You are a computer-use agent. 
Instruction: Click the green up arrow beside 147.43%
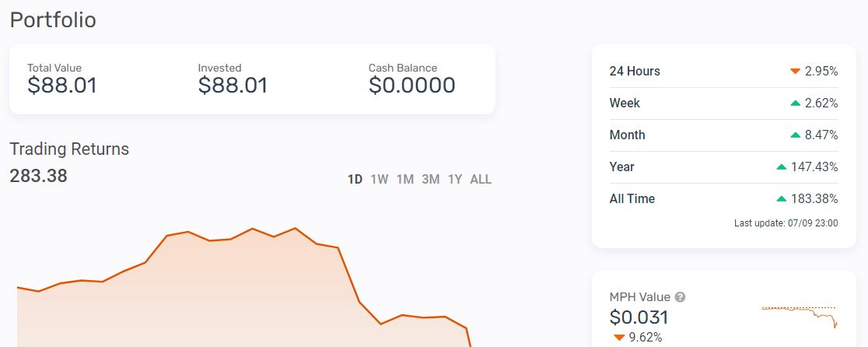781,166
